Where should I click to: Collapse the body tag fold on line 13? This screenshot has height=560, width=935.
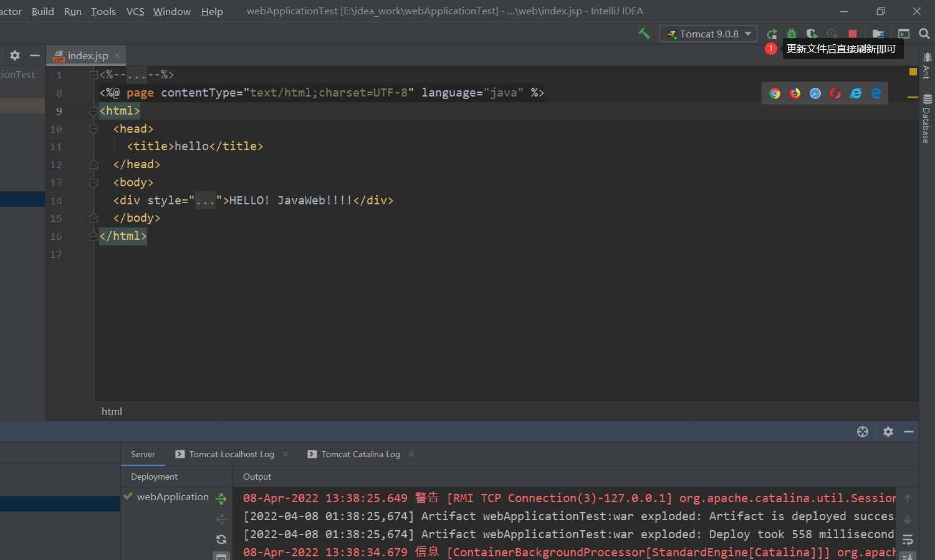tap(93, 183)
